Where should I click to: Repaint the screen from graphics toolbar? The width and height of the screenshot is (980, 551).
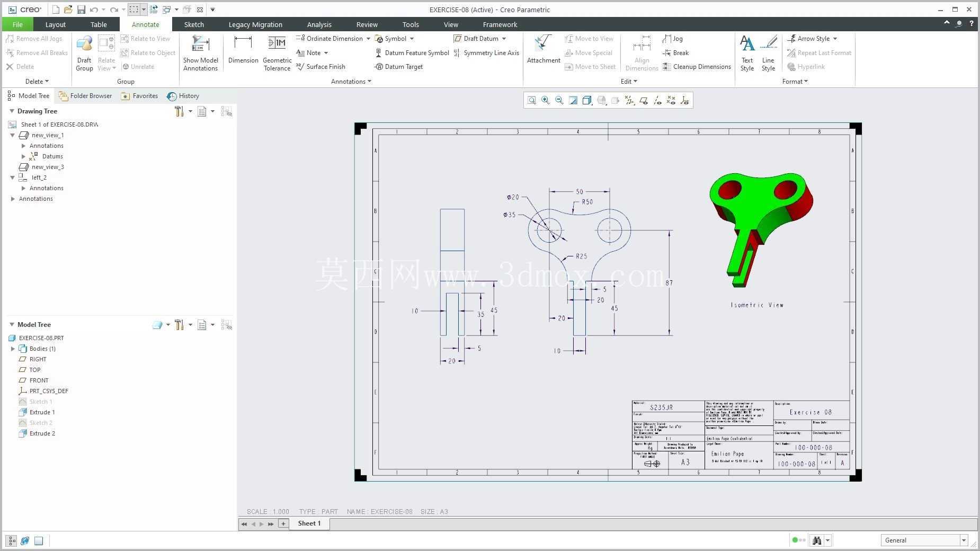[x=573, y=100]
